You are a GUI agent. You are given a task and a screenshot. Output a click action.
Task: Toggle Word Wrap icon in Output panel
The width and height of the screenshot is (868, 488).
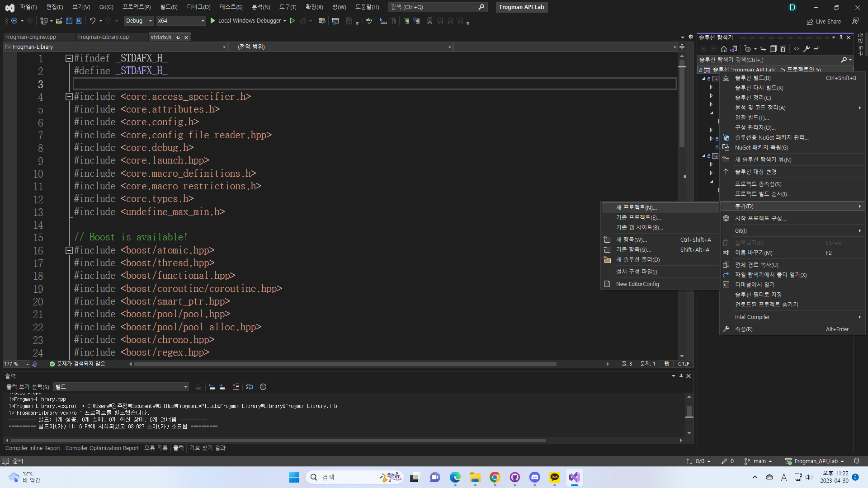click(250, 387)
